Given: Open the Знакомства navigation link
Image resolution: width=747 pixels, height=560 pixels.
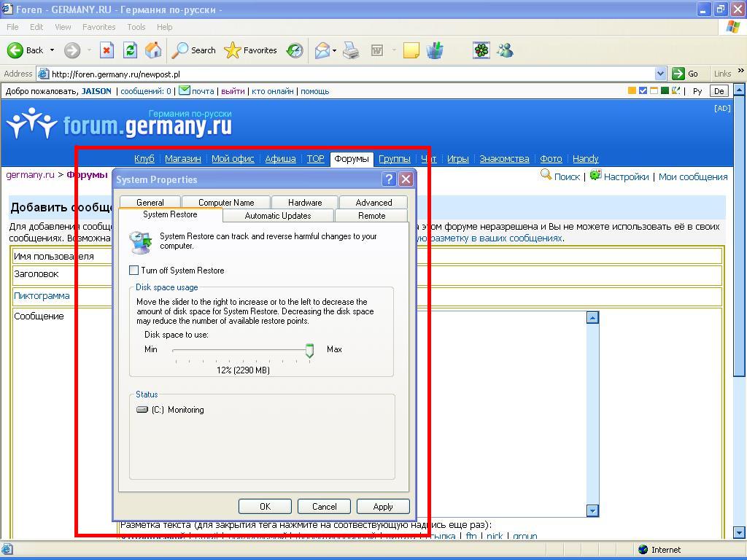Looking at the screenshot, I should click(x=504, y=158).
